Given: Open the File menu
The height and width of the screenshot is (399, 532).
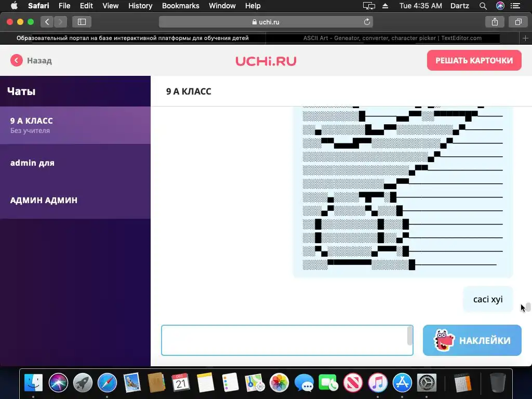Looking at the screenshot, I should click(x=64, y=6).
